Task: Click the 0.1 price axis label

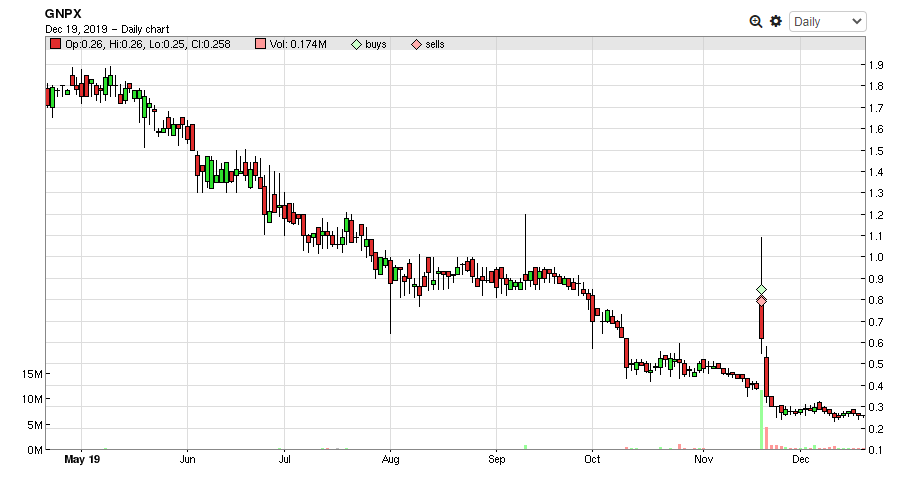Action: pyautogui.click(x=876, y=450)
